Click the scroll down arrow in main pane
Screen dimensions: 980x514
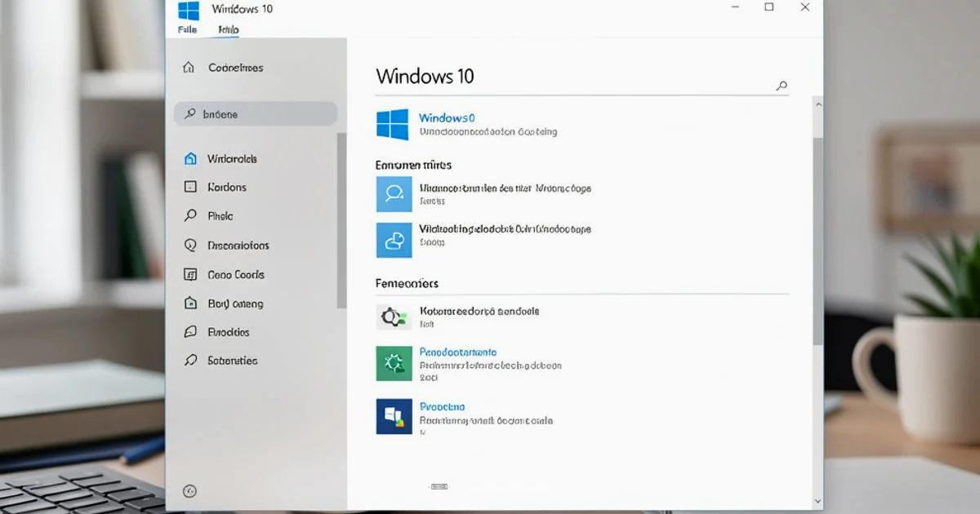point(818,501)
